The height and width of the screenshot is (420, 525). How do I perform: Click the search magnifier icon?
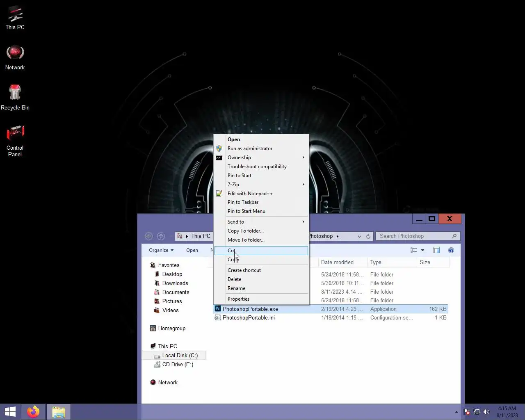point(454,236)
